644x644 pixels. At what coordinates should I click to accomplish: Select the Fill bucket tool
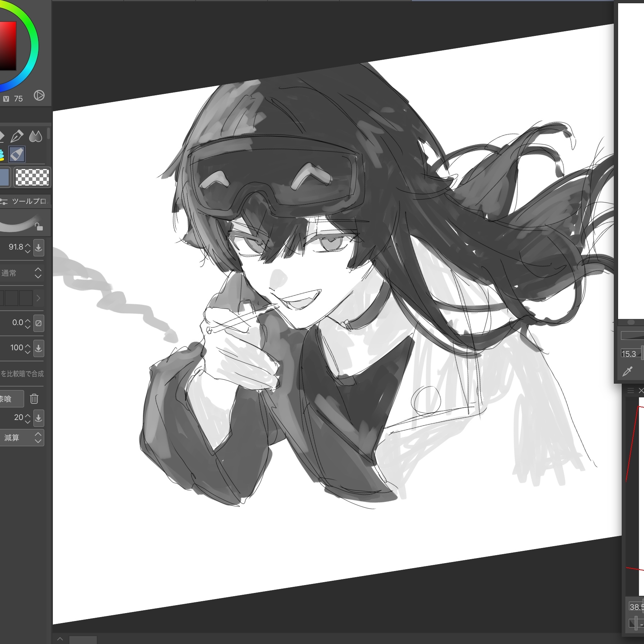17,155
